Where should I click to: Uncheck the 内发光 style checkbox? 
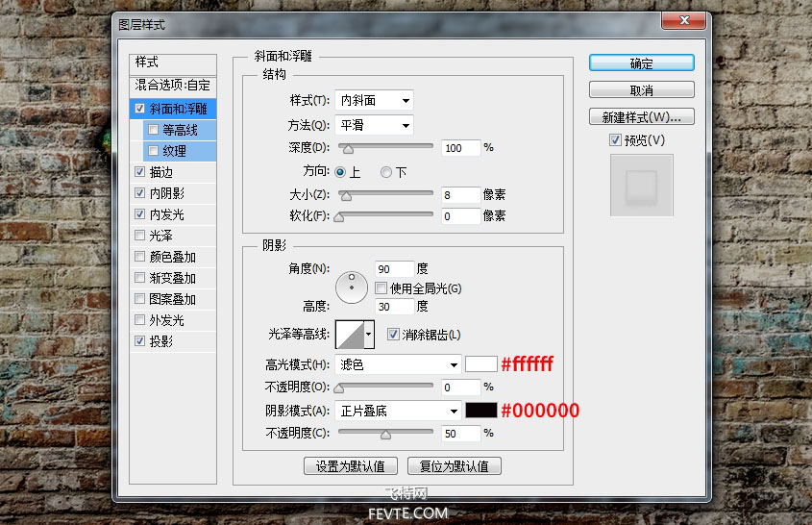(139, 214)
